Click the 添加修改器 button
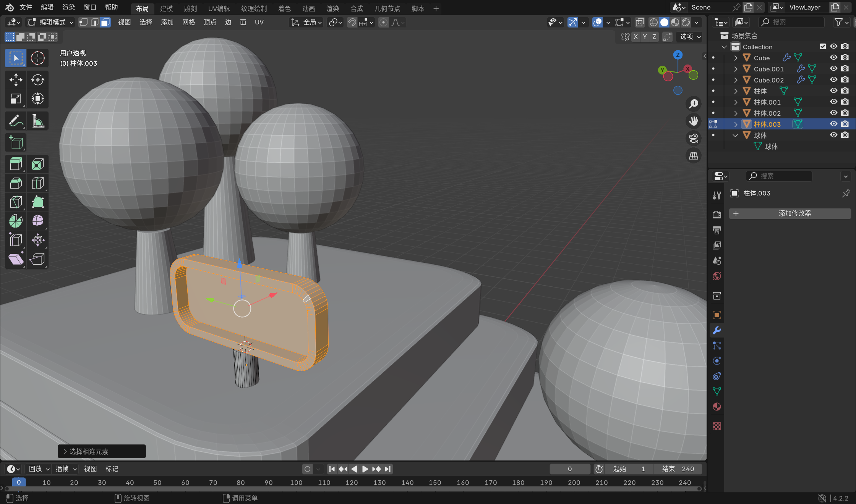The width and height of the screenshot is (856, 504). coord(790,213)
